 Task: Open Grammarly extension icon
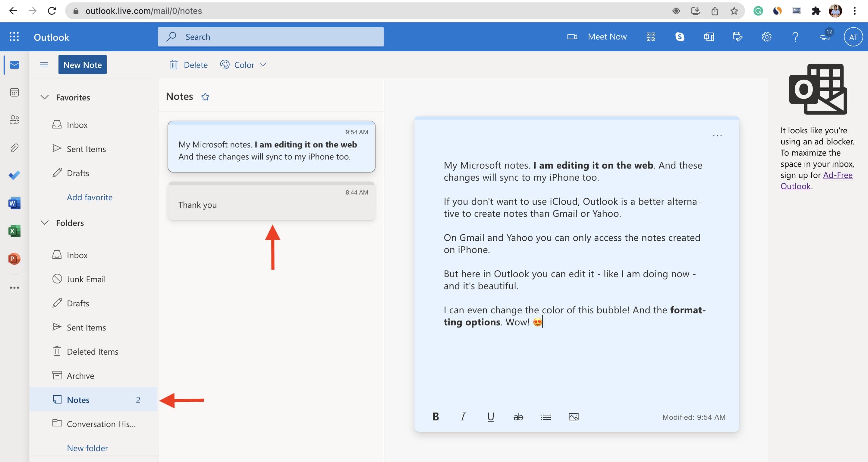(x=758, y=11)
